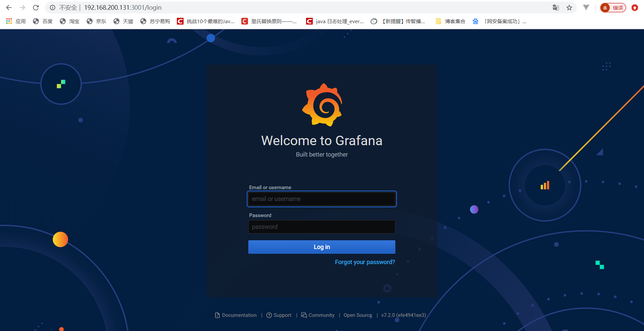Click the red update arrow icon
The width and height of the screenshot is (644, 331).
pyautogui.click(x=634, y=7)
